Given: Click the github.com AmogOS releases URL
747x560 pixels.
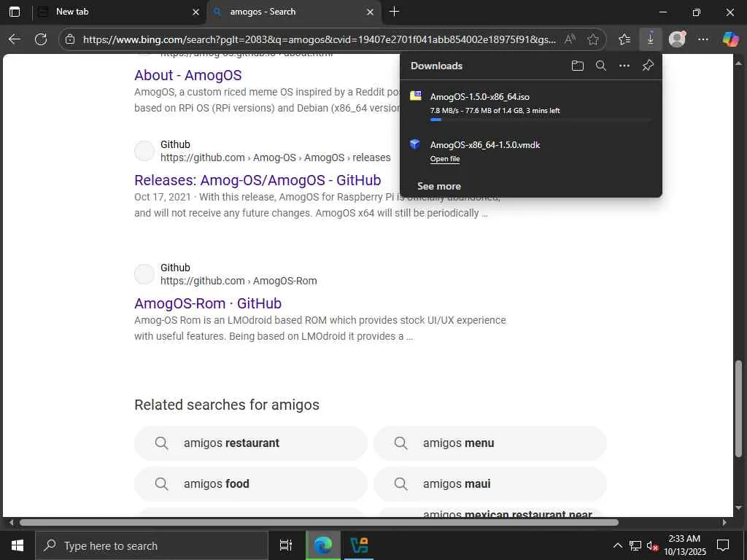Looking at the screenshot, I should 275,157.
